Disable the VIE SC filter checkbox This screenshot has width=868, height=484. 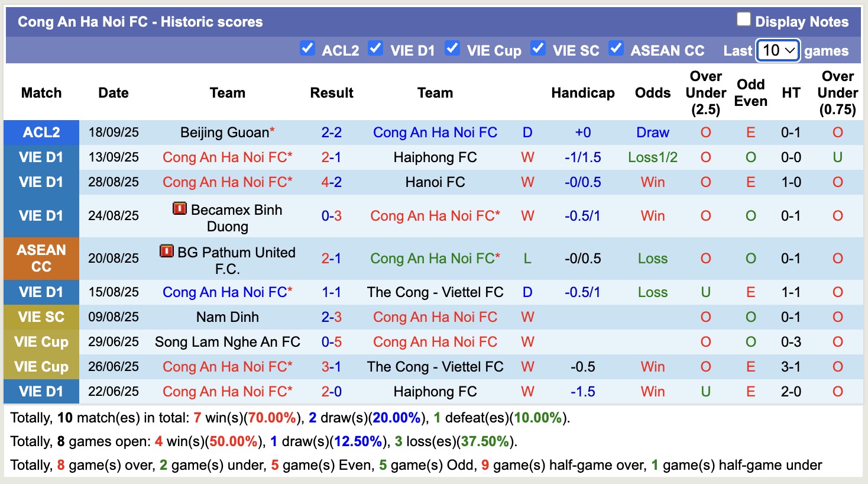(538, 49)
